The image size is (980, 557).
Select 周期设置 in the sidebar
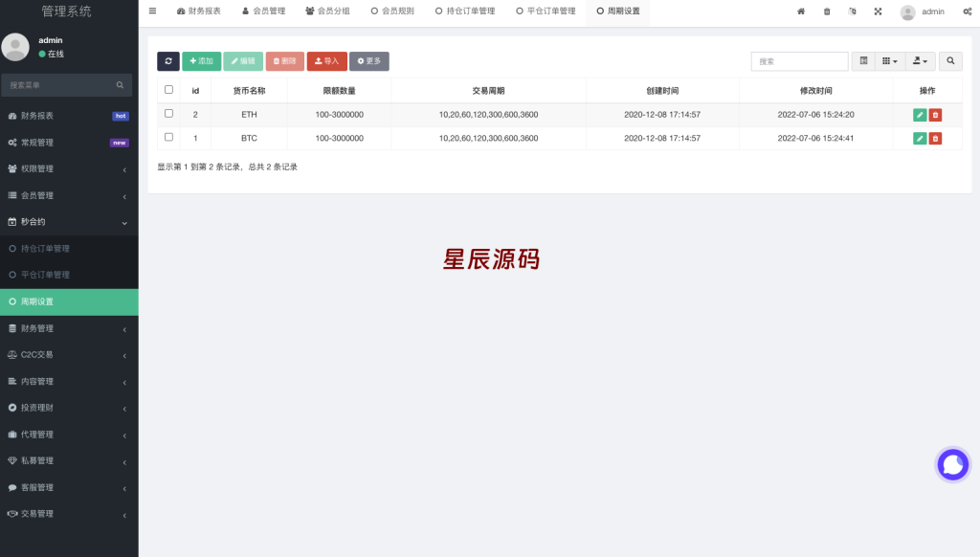(x=69, y=301)
